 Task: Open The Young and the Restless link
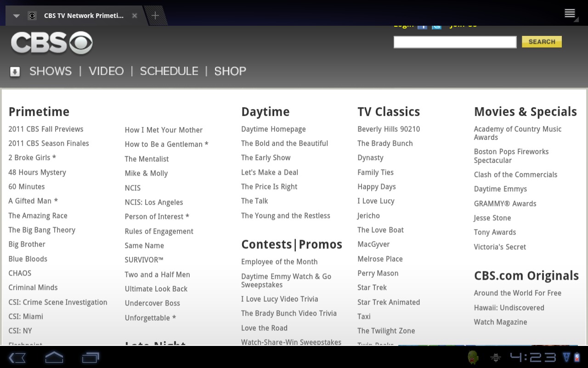coord(286,216)
